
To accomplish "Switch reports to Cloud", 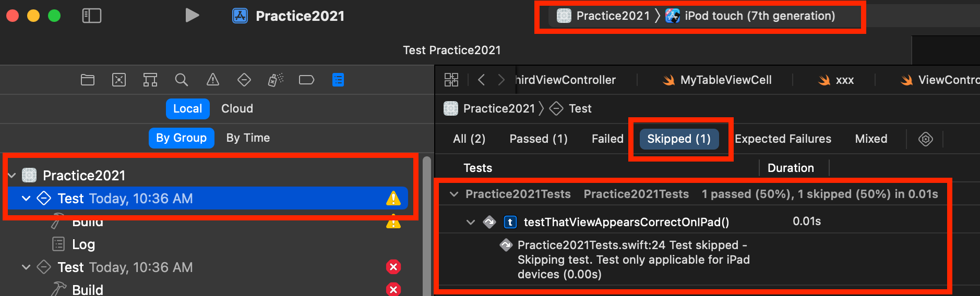I will tap(237, 108).
